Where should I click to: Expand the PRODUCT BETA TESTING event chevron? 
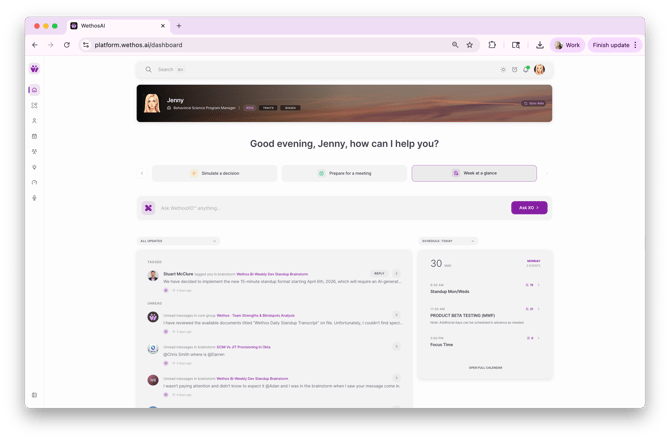point(538,309)
